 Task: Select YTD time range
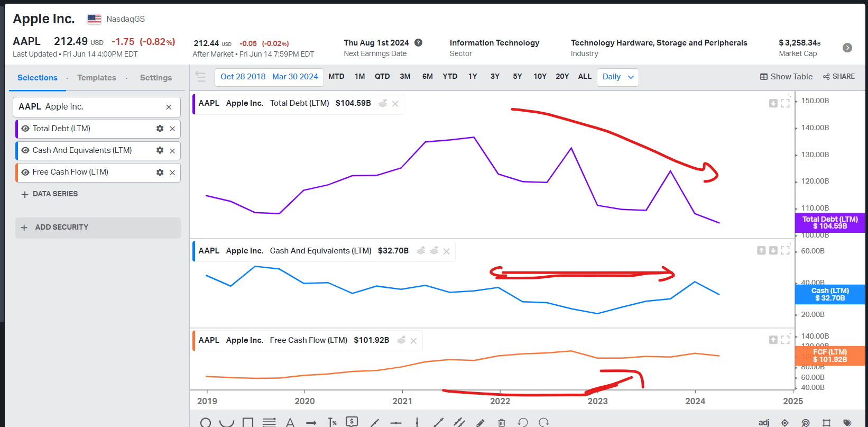click(x=450, y=77)
